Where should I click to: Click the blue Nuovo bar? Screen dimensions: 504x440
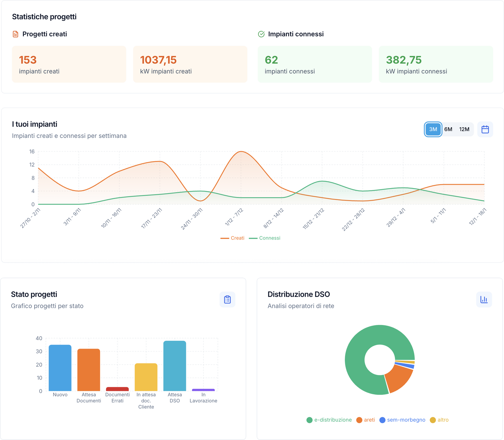pyautogui.click(x=60, y=368)
